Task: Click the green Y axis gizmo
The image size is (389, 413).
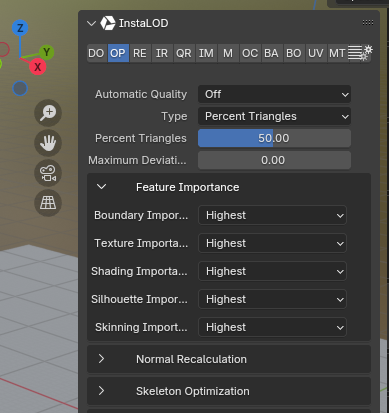Action: [x=47, y=52]
